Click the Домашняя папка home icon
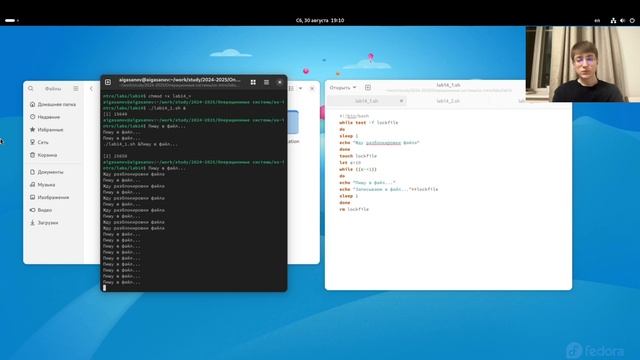 32,104
